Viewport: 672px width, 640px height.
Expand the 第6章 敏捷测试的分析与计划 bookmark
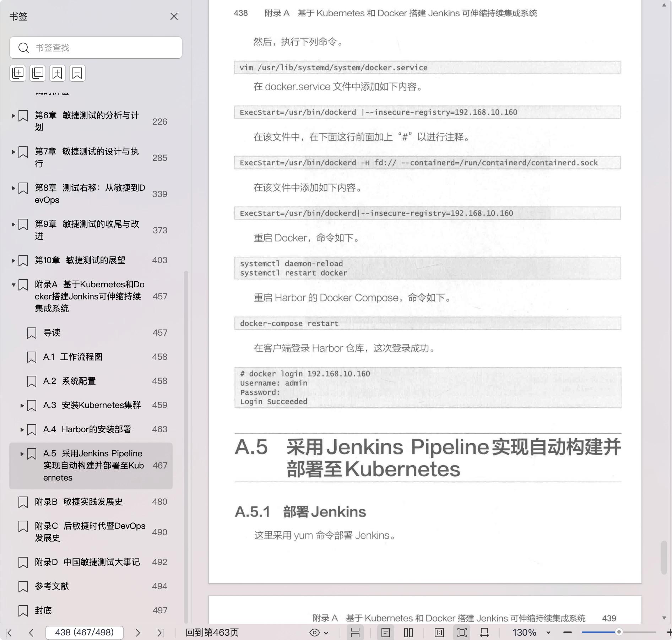(13, 116)
